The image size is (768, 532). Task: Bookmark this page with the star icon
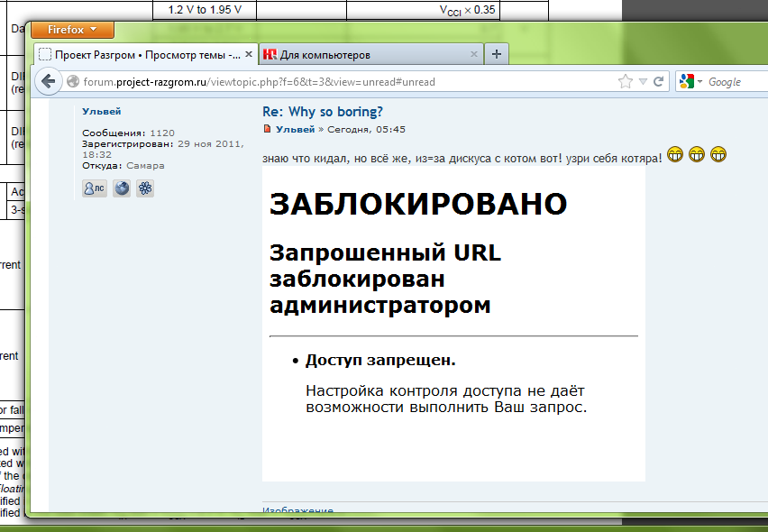(626, 82)
